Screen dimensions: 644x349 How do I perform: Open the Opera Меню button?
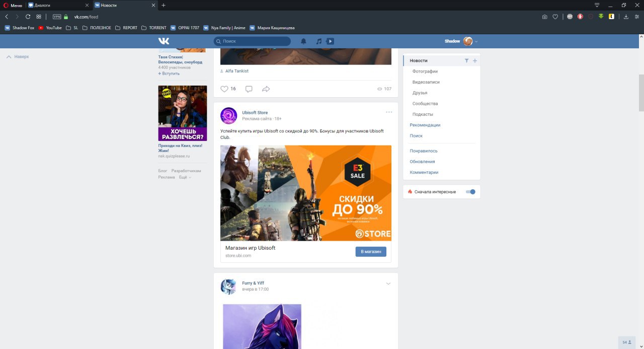[x=13, y=5]
